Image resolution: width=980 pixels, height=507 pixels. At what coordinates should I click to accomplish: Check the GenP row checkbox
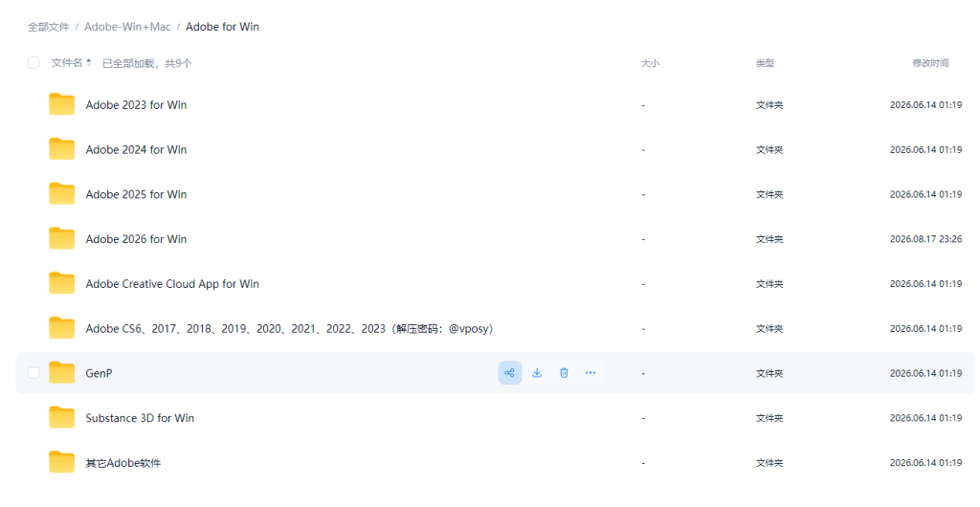coord(33,373)
